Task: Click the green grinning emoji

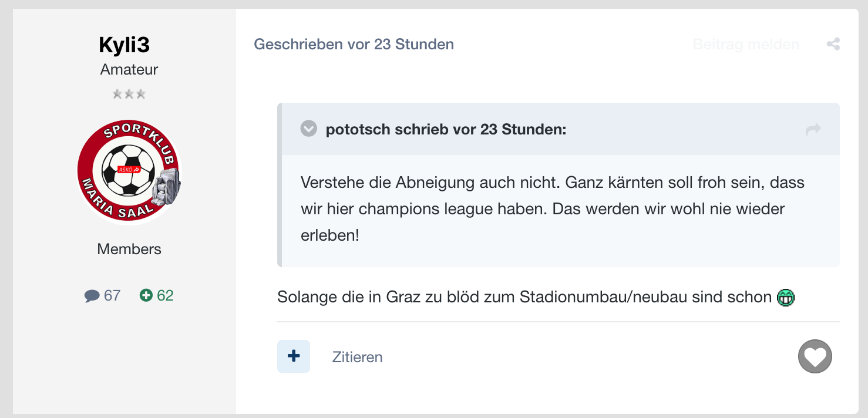Action: click(785, 298)
